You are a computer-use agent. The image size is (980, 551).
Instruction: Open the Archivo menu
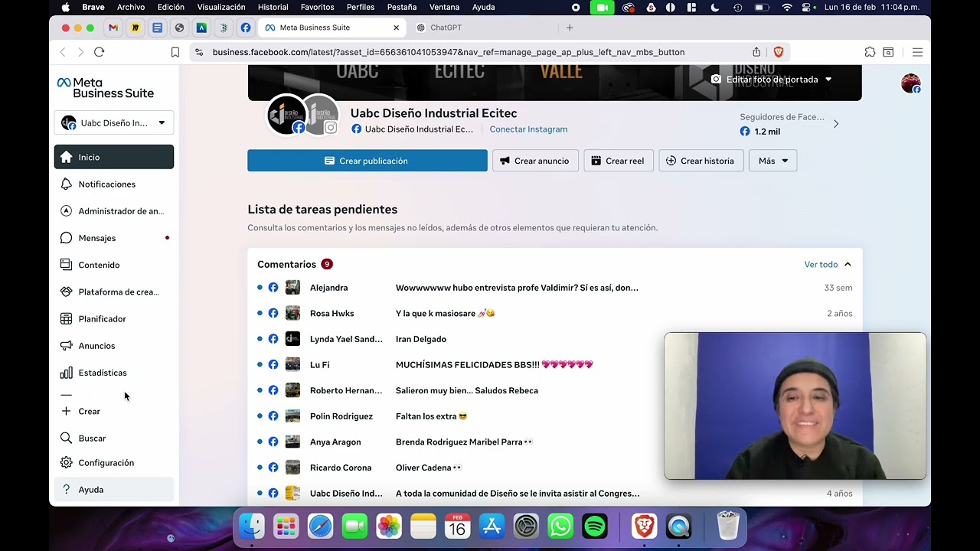131,7
